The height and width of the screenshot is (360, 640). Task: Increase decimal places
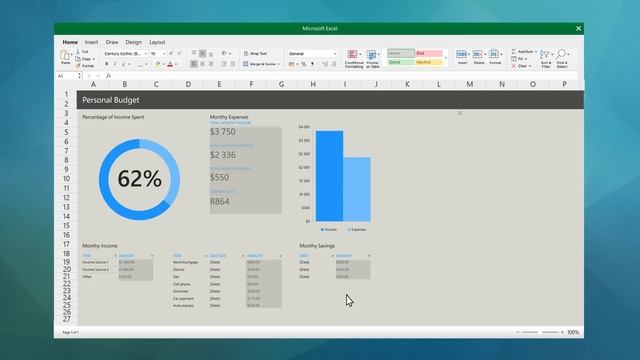tap(325, 64)
